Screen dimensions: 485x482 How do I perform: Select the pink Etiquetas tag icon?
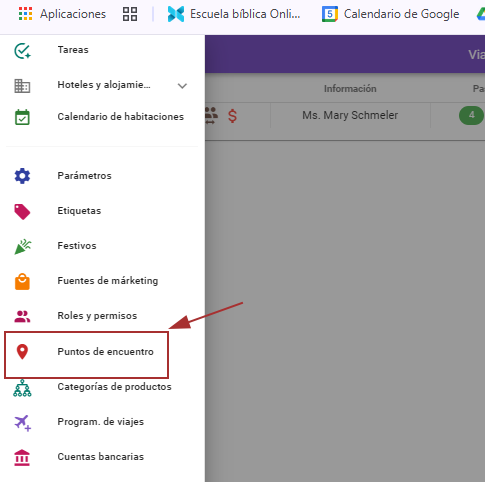coord(22,212)
